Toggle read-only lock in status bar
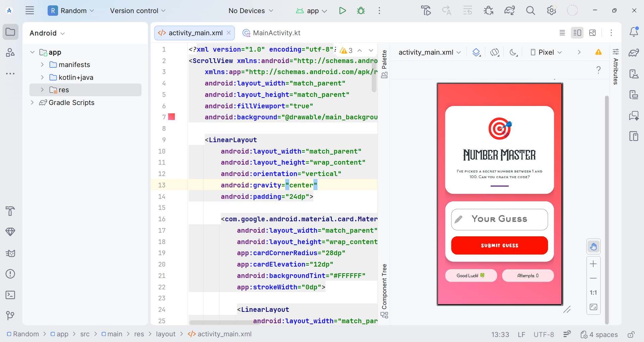 (631, 334)
